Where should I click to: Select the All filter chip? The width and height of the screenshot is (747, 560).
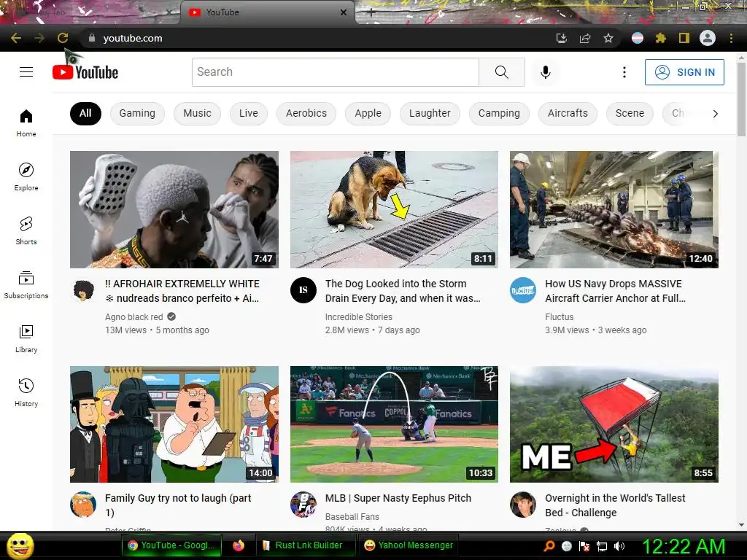tap(85, 113)
